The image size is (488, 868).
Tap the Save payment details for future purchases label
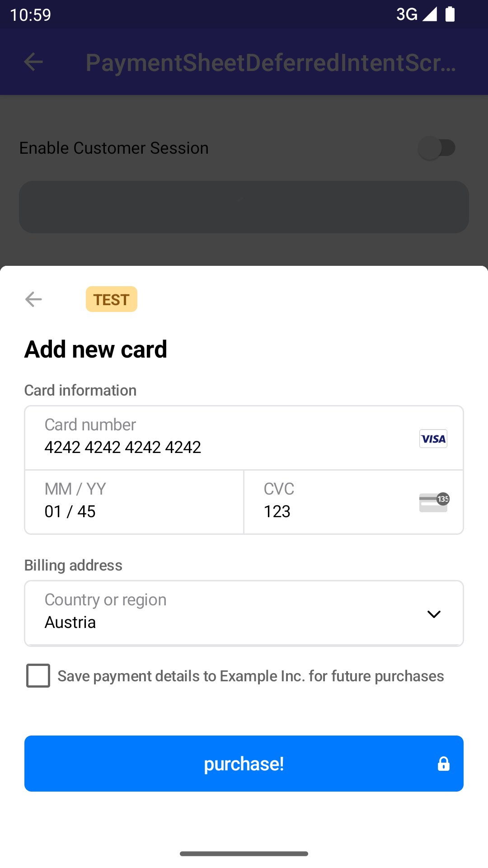(251, 676)
